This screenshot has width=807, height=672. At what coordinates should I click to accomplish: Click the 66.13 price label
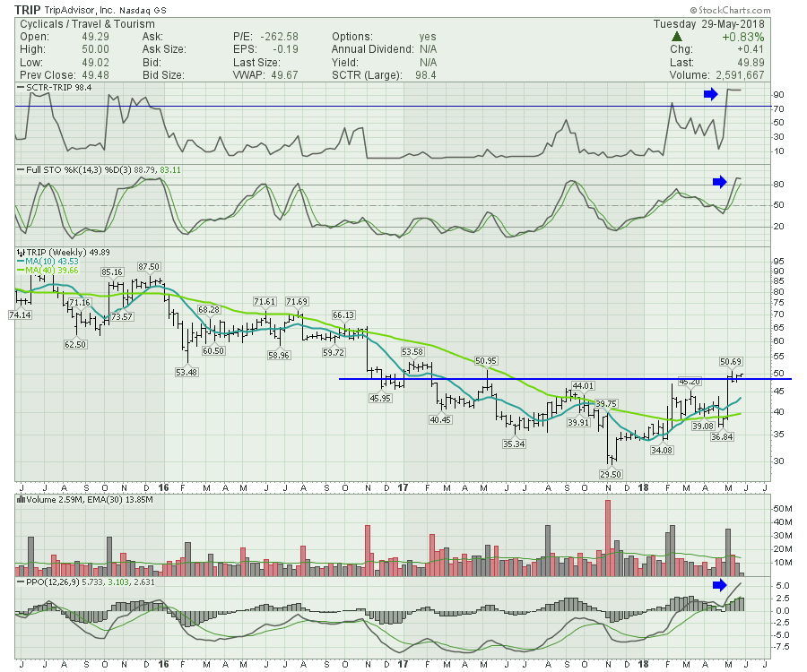coord(343,315)
